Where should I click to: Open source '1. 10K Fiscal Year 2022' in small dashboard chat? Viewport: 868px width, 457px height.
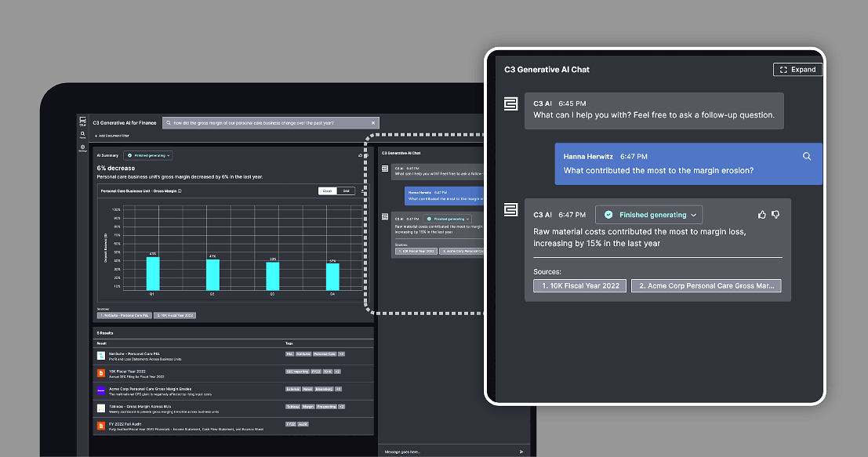(x=416, y=251)
